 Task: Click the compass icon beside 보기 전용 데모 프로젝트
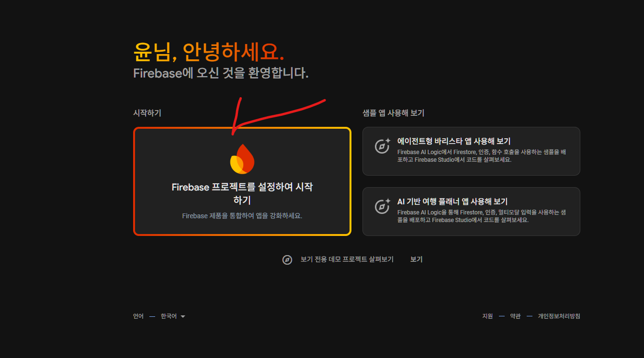coord(287,260)
